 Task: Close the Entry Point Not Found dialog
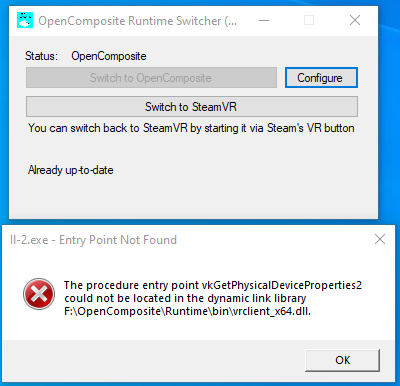[x=380, y=239]
